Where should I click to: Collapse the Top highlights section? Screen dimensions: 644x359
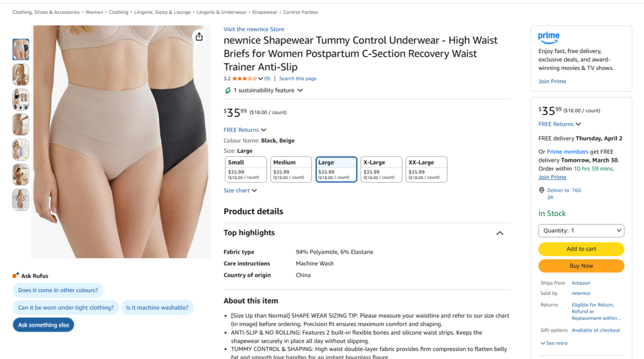[499, 233]
